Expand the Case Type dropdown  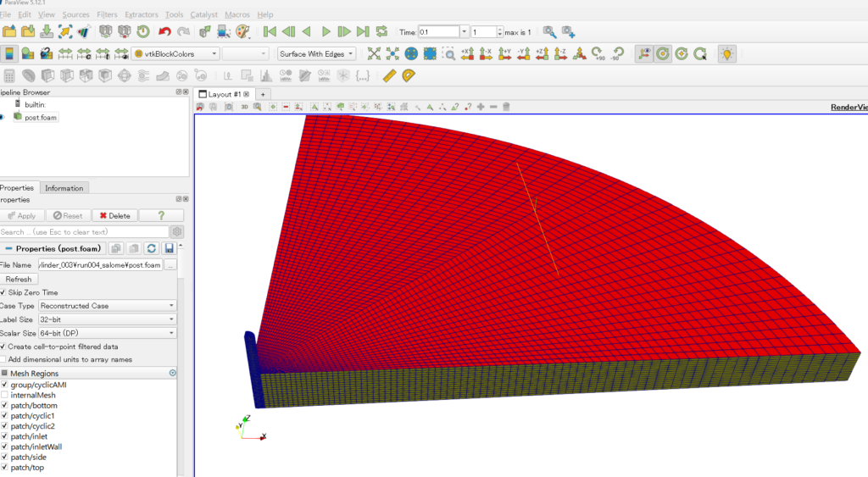(107, 306)
